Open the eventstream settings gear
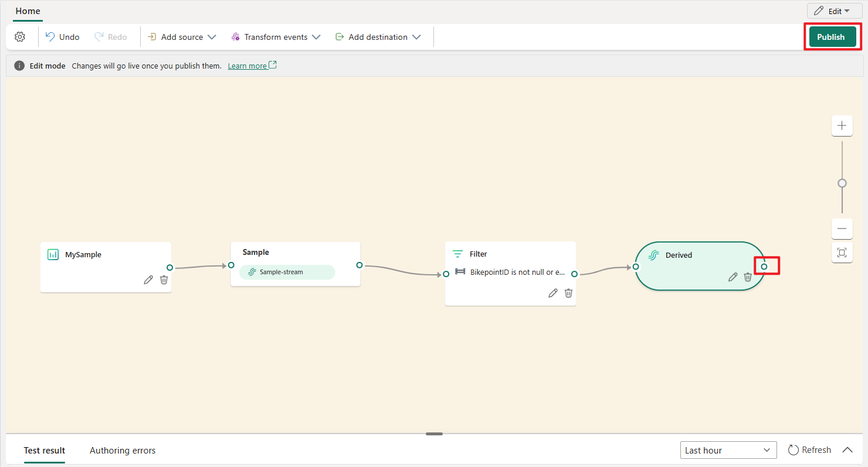This screenshot has width=868, height=467. tap(20, 36)
